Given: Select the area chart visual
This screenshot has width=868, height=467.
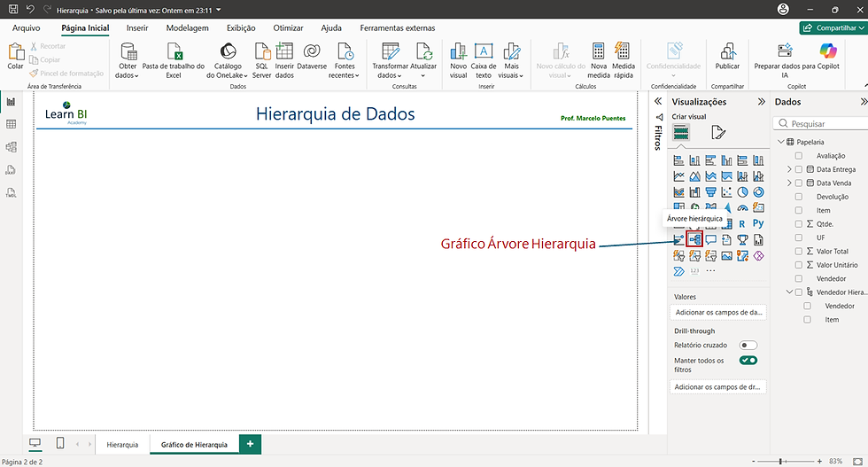Looking at the screenshot, I should 694,176.
